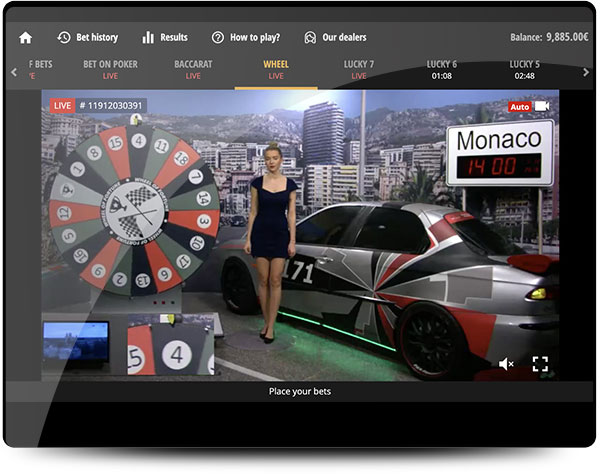600x474 pixels.
Task: Open the Lucky 6 game
Action: tap(441, 69)
